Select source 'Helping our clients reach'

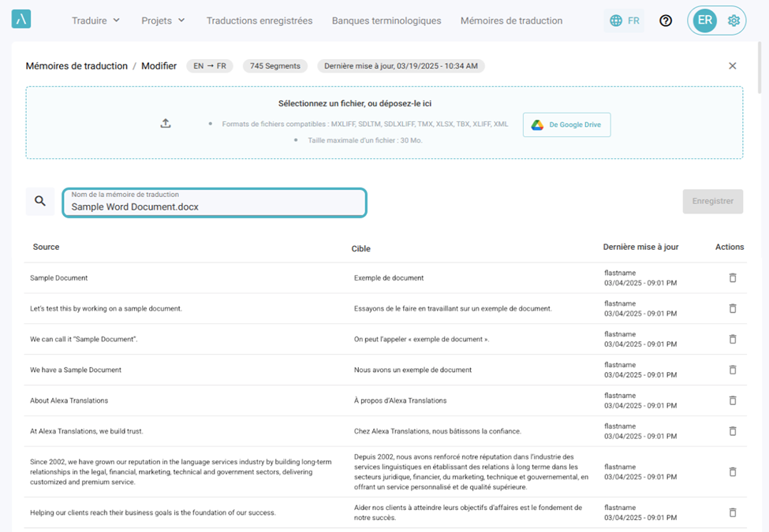(x=153, y=512)
